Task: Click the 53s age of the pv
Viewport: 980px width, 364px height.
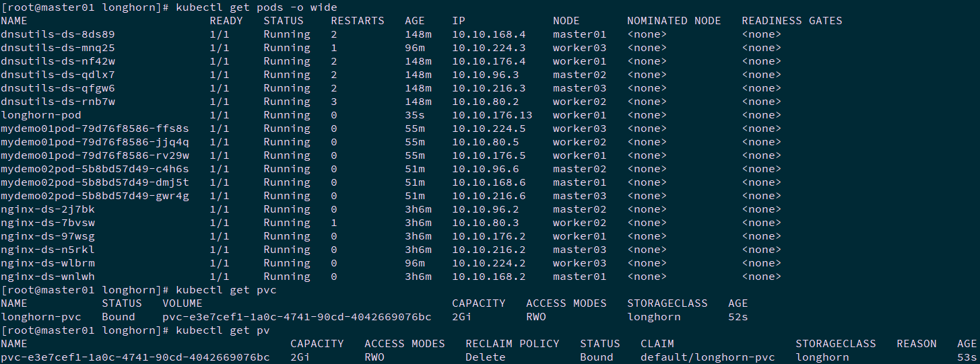Action: point(967,357)
